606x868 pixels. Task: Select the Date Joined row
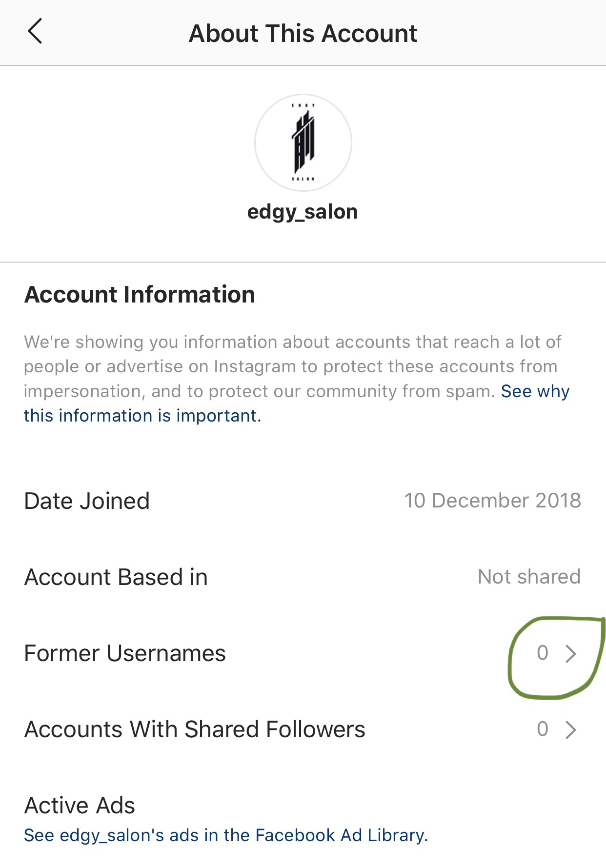coord(303,501)
